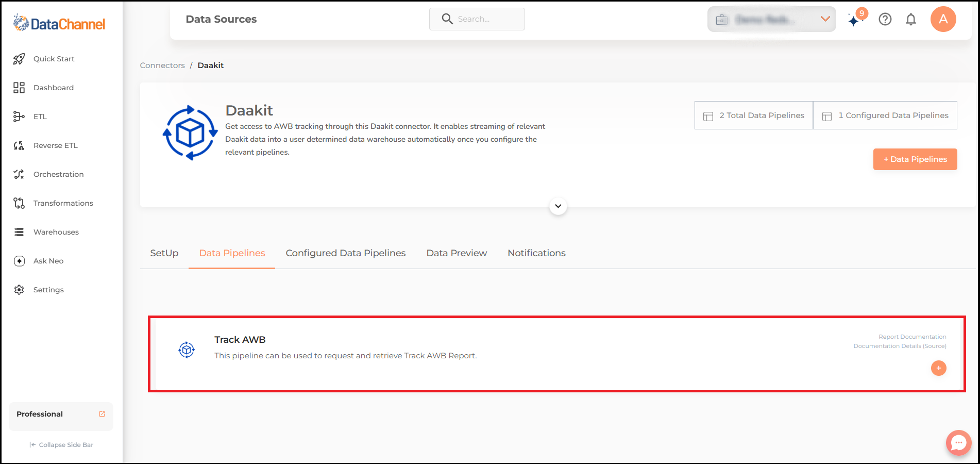Click the Track AWB pipeline description text

click(346, 356)
